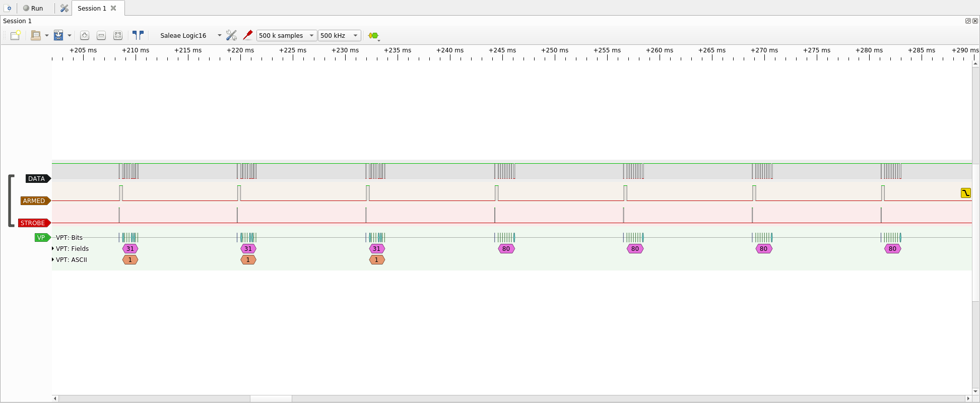Screen dimensions: 980x403
Task: Click the second '31' field annotation
Action: click(248, 248)
